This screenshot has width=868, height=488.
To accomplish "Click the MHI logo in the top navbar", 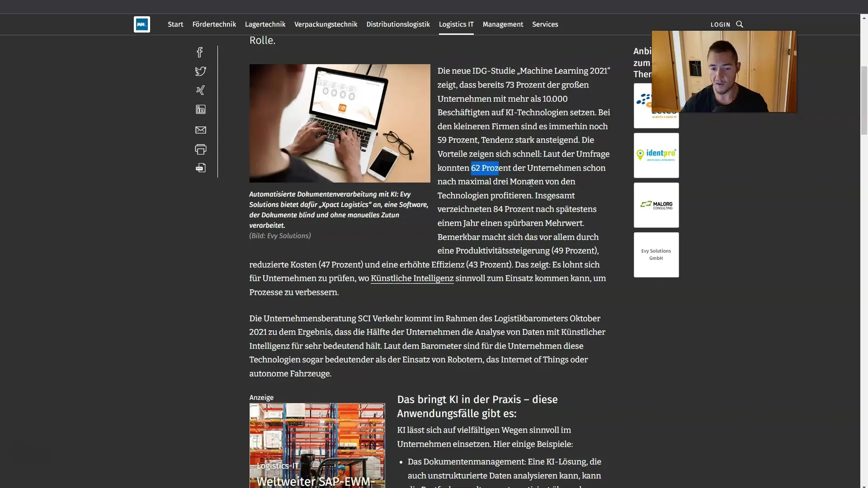I will click(142, 24).
